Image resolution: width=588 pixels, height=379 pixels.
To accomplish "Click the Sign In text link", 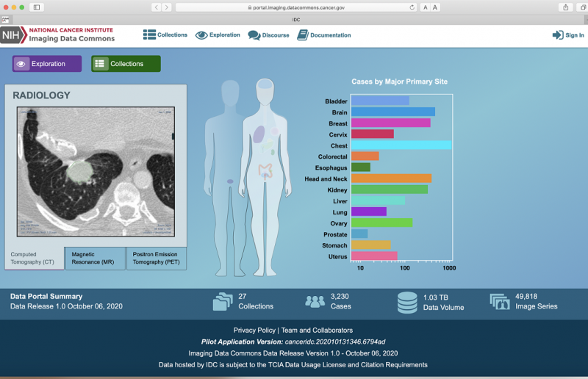I will click(x=575, y=35).
